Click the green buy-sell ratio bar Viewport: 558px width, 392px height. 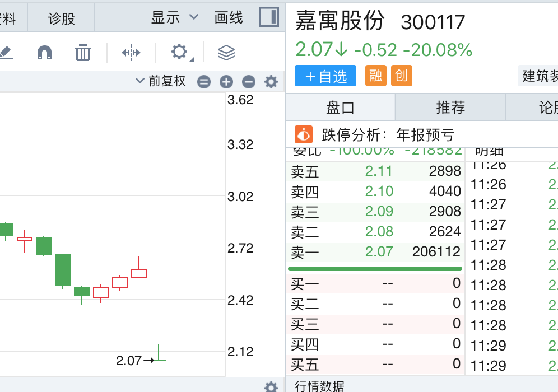pos(375,269)
